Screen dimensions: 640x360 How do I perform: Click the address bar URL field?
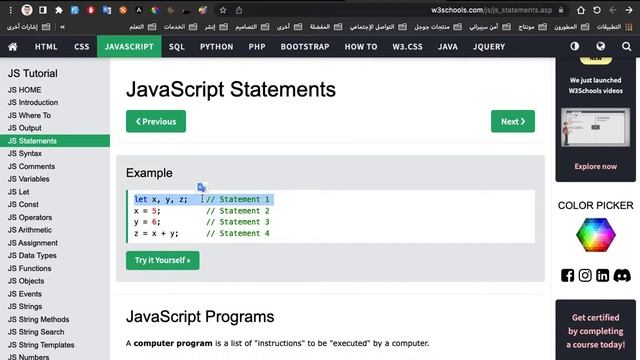pyautogui.click(x=491, y=10)
